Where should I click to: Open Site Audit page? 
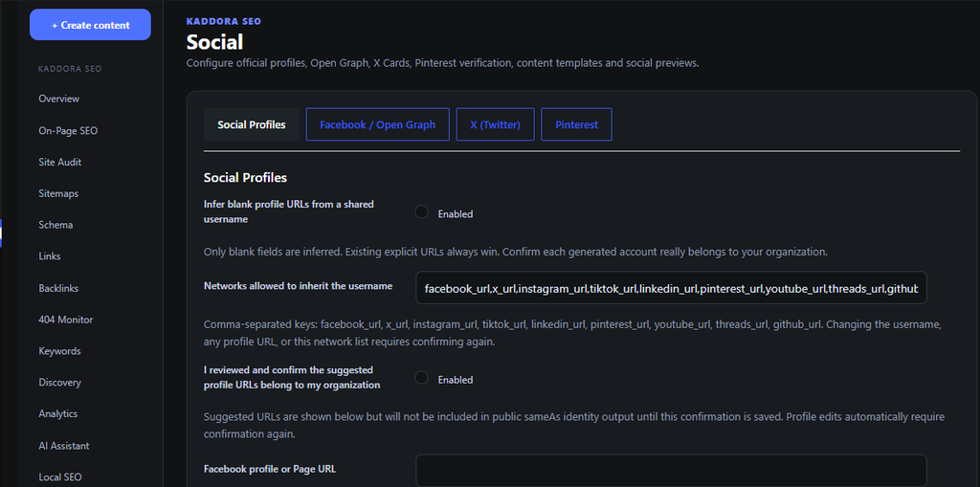[60, 162]
